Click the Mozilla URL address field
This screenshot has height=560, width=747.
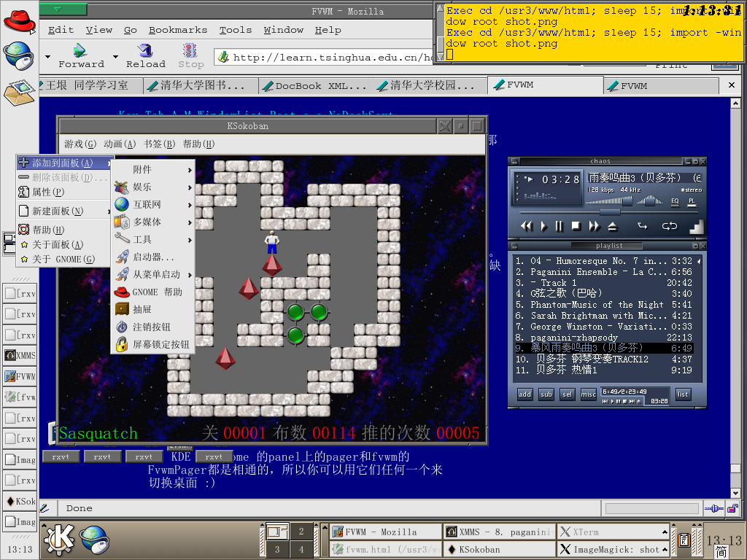323,57
